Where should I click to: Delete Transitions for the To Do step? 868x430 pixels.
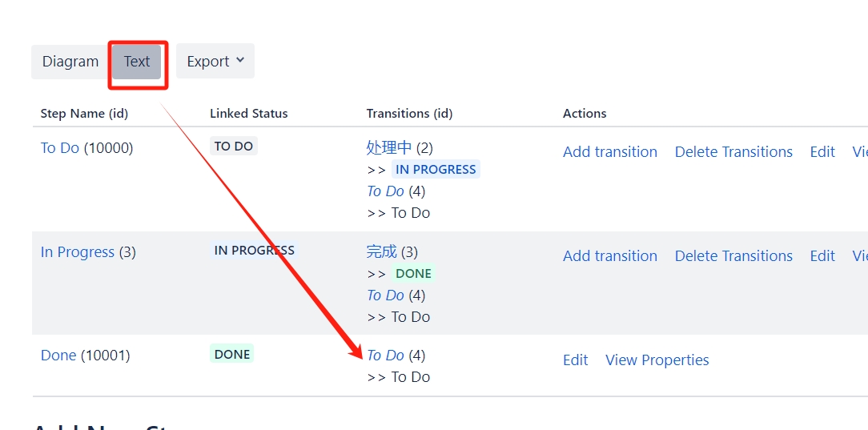click(x=733, y=152)
